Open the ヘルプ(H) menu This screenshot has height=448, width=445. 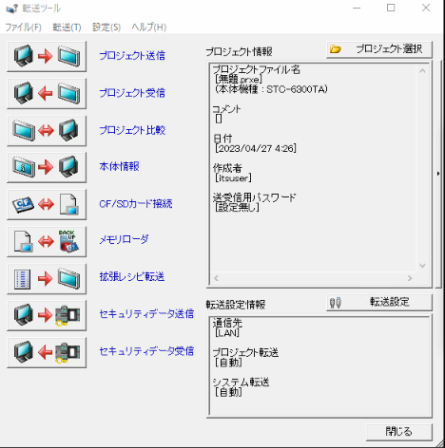pos(149,27)
